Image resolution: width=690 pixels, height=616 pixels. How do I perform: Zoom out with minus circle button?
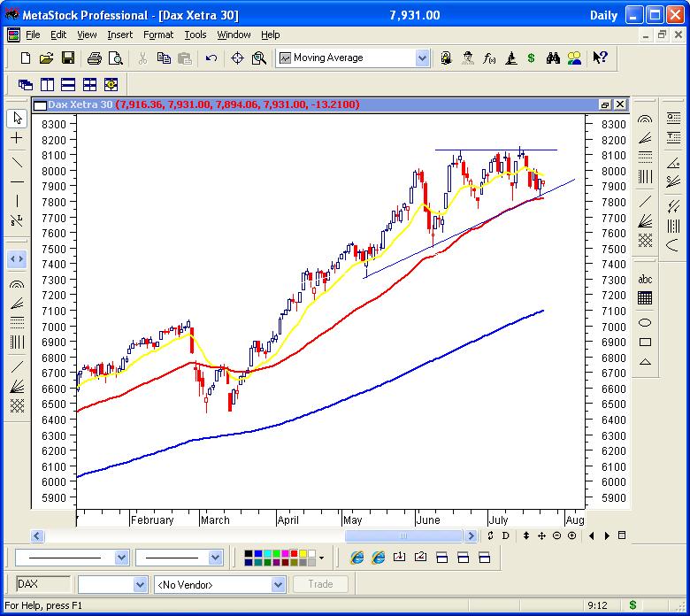[556, 535]
